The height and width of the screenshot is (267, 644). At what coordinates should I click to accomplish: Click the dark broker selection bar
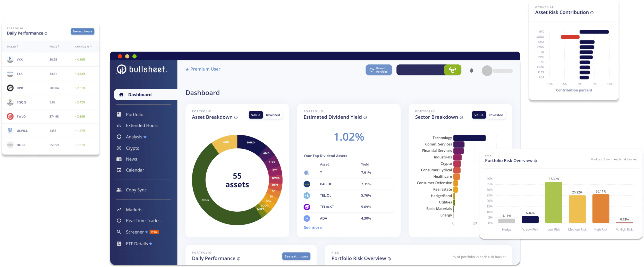[x=420, y=70]
